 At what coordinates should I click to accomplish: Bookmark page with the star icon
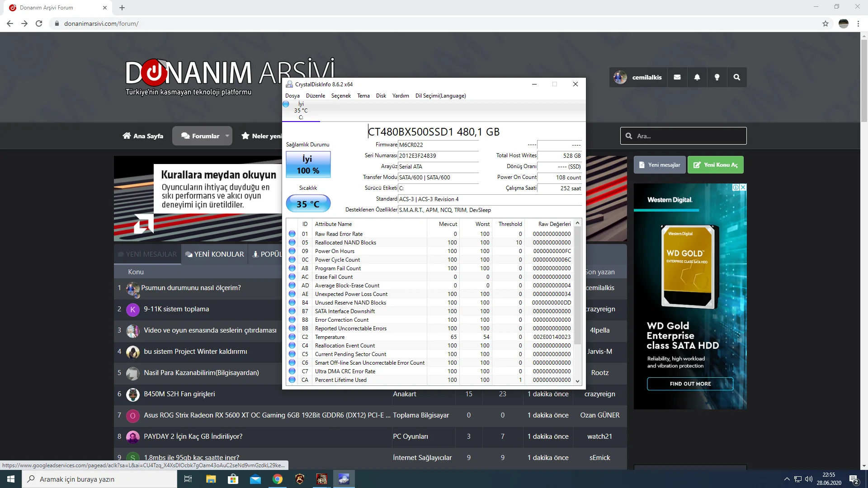coord(825,23)
